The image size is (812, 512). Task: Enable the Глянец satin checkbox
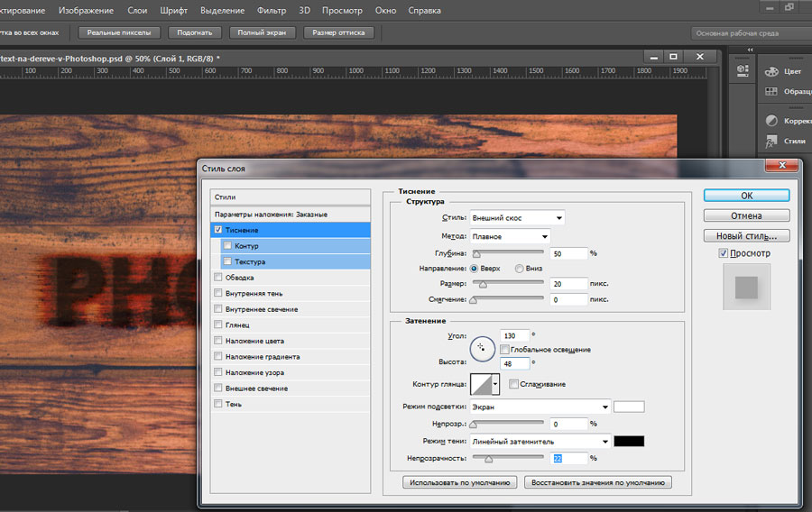coord(218,325)
